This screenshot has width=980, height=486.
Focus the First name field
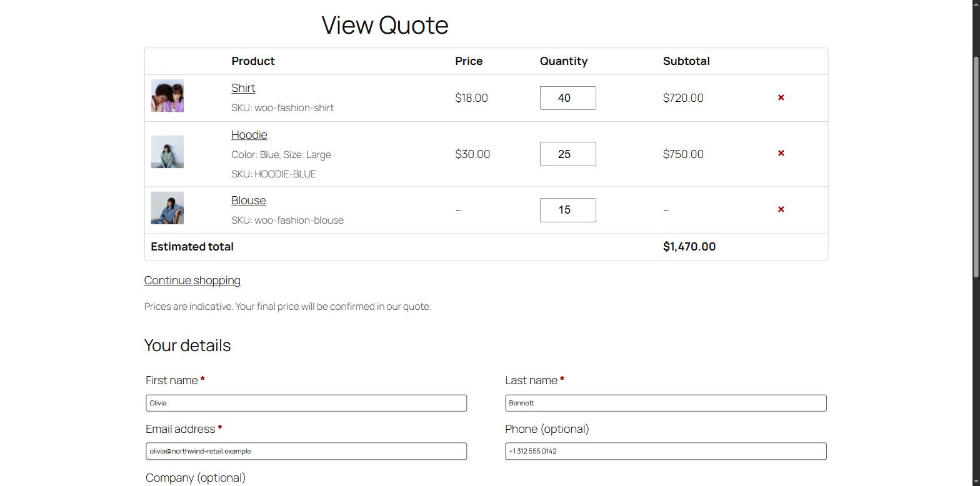306,403
